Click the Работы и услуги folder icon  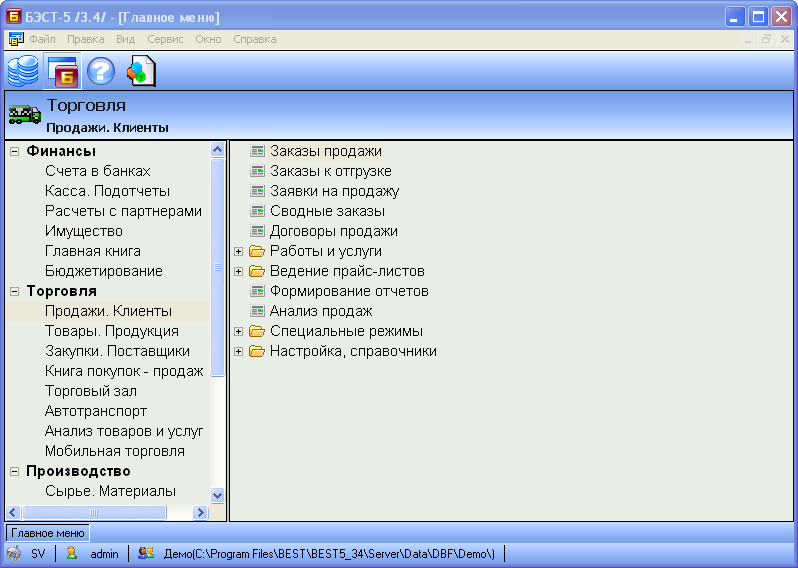click(x=257, y=251)
